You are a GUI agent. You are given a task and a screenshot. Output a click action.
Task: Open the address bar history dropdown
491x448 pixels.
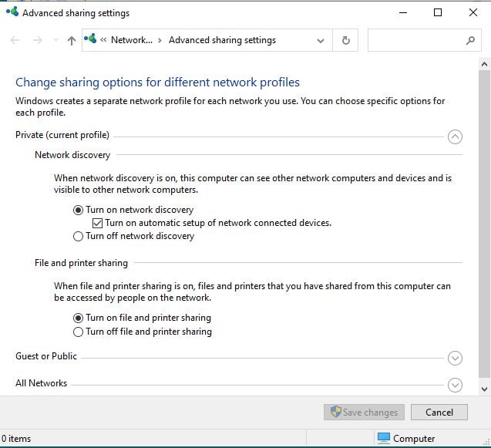point(321,40)
